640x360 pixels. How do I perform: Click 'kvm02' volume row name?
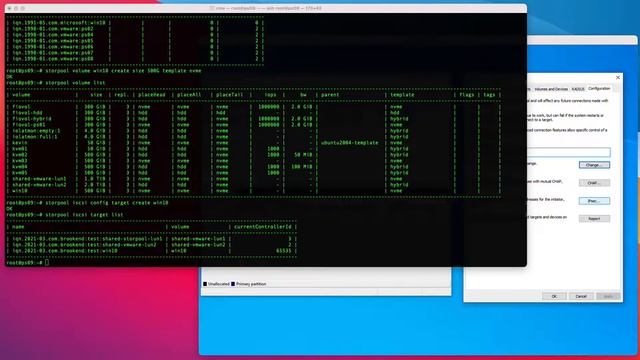pyautogui.click(x=20, y=155)
